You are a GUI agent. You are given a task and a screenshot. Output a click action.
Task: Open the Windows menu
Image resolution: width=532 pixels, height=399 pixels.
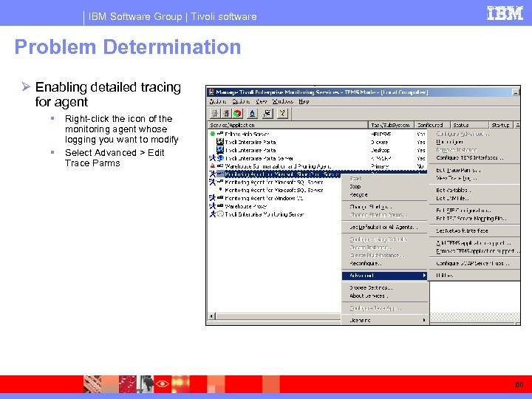pyautogui.click(x=282, y=101)
